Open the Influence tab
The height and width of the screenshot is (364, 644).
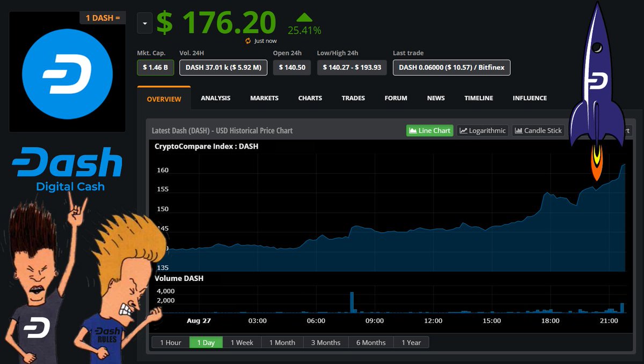tap(530, 98)
